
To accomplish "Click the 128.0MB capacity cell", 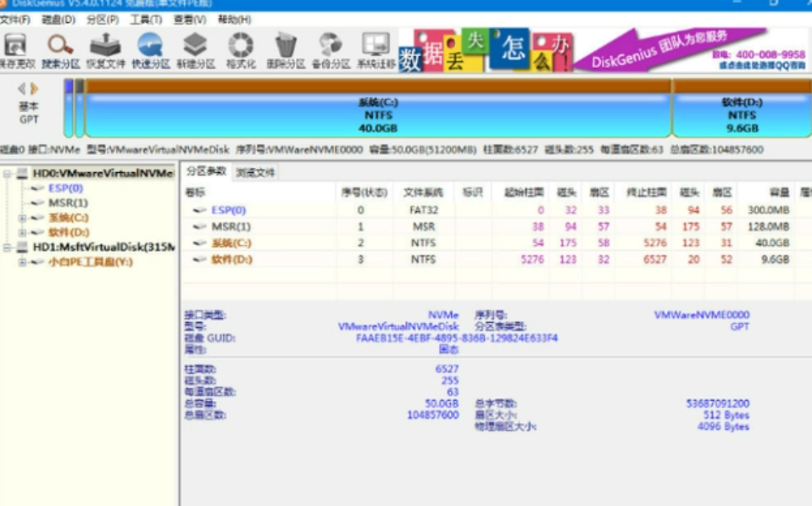I will coord(769,227).
